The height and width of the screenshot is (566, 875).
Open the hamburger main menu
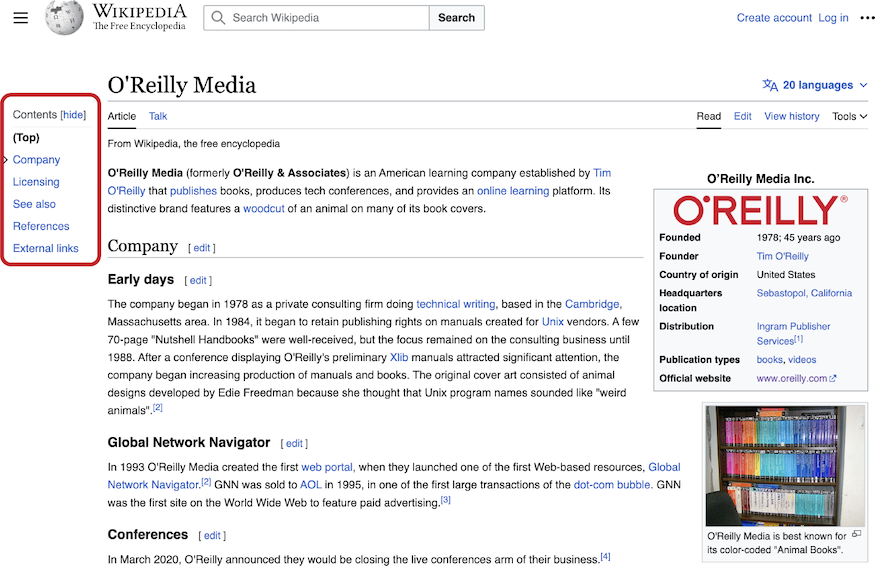tap(21, 18)
